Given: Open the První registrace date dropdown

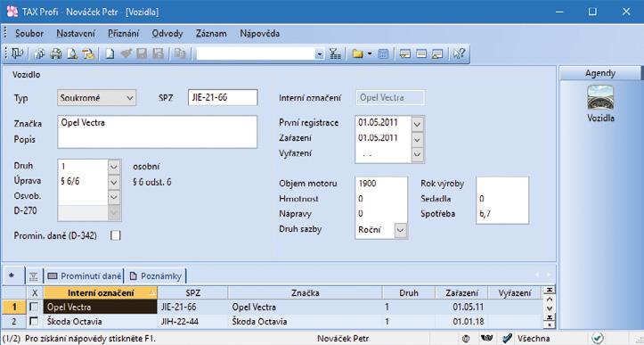Looking at the screenshot, I should pyautogui.click(x=417, y=124).
